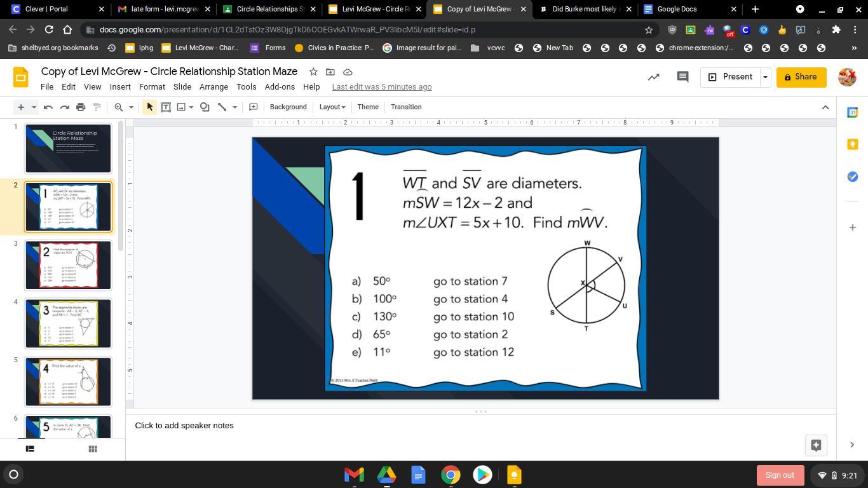The height and width of the screenshot is (488, 868).
Task: Select the Line tool
Action: tap(222, 107)
